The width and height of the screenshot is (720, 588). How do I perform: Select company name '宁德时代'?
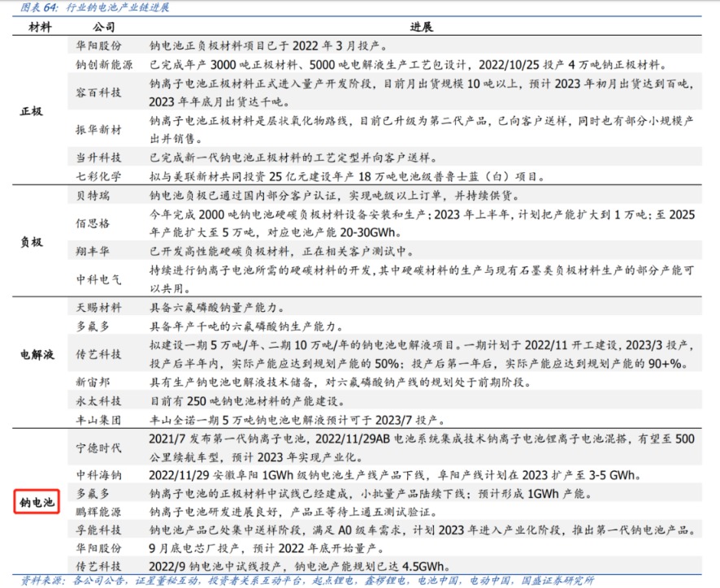click(x=98, y=447)
